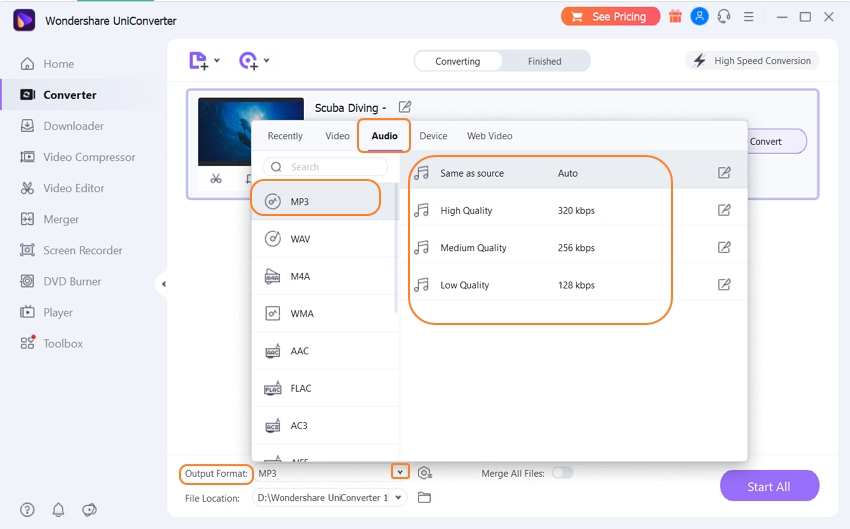Screen dimensions: 850x529
Task: Edit the Same as source preset
Action: tap(724, 173)
